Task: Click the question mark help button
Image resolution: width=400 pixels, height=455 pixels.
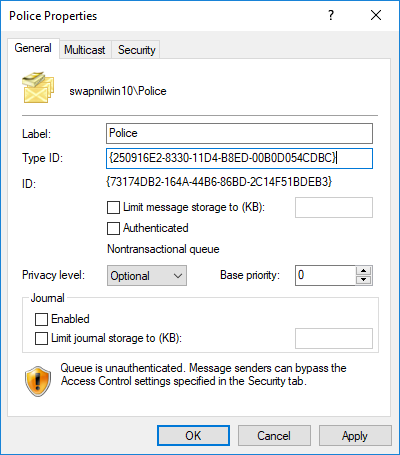Action: click(x=330, y=15)
